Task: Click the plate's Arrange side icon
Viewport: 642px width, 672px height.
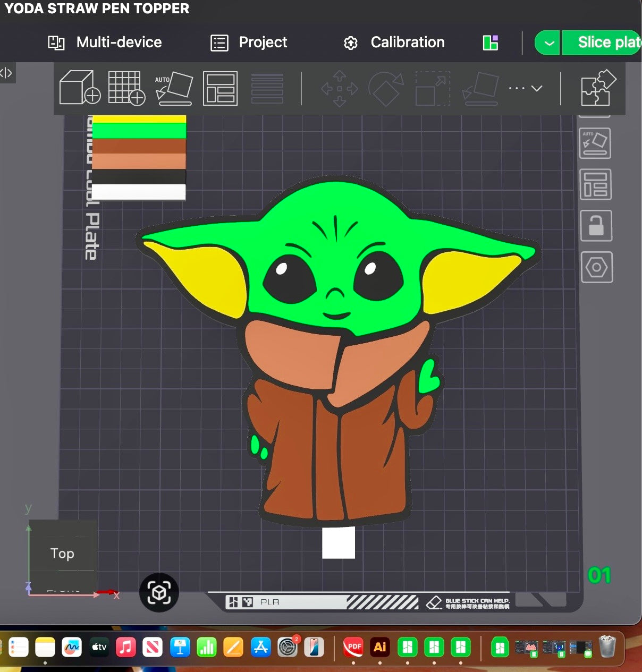Action: point(595,184)
